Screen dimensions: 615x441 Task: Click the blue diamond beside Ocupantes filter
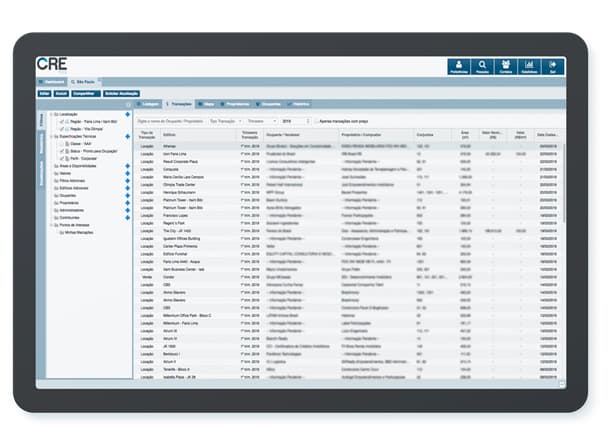tap(127, 195)
